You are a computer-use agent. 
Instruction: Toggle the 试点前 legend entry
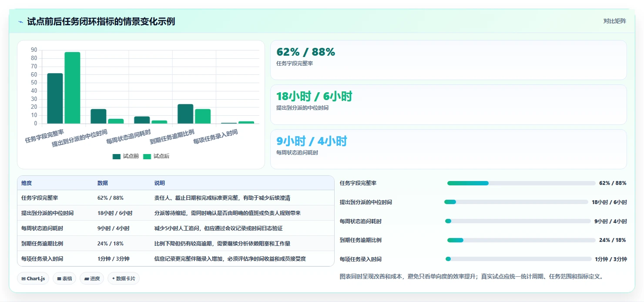click(x=125, y=156)
